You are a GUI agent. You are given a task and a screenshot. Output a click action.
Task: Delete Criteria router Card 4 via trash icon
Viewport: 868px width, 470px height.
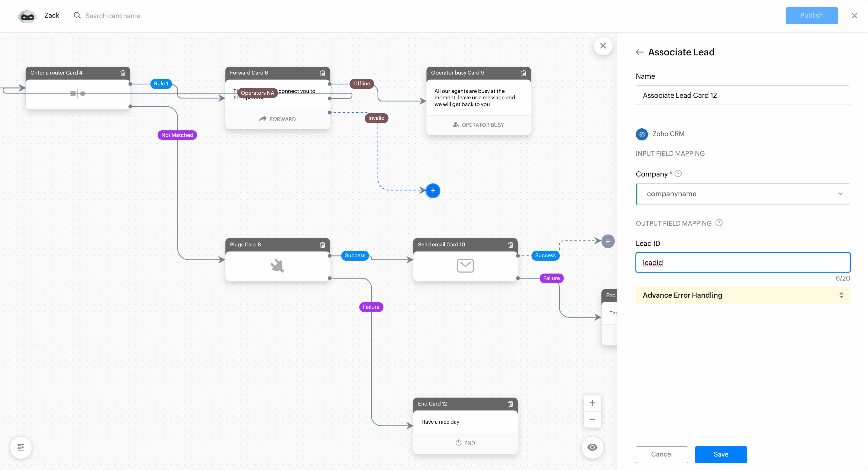pyautogui.click(x=123, y=73)
